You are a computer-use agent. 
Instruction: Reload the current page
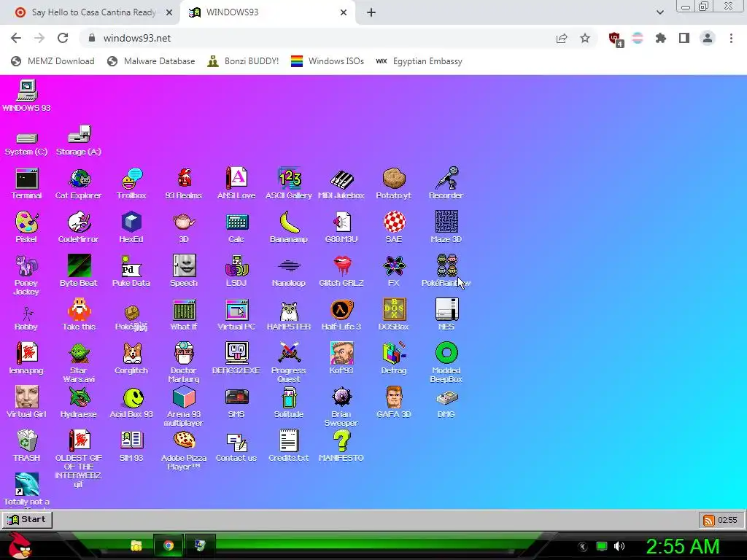point(63,38)
